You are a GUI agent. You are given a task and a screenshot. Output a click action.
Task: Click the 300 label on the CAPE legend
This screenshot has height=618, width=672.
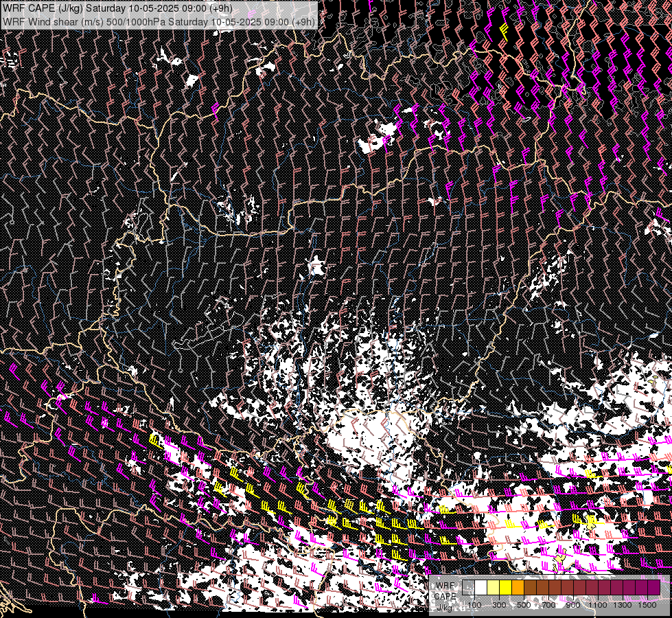click(x=499, y=605)
